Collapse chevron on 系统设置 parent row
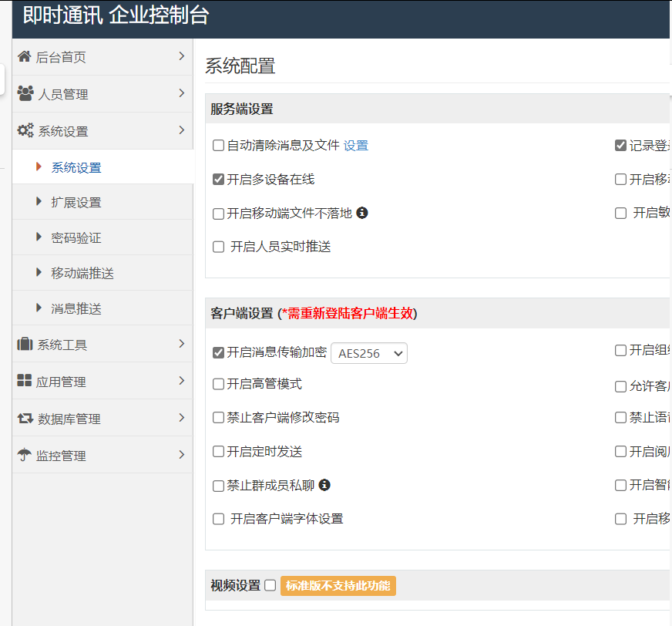Viewport: 672px width, 626px height. [x=182, y=130]
